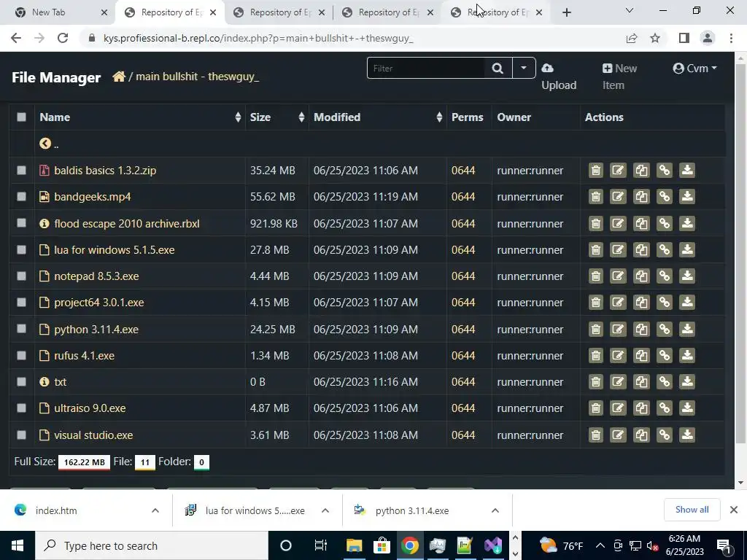Reload the page in Chrome
Viewport: 747px width, 560px height.
(63, 38)
